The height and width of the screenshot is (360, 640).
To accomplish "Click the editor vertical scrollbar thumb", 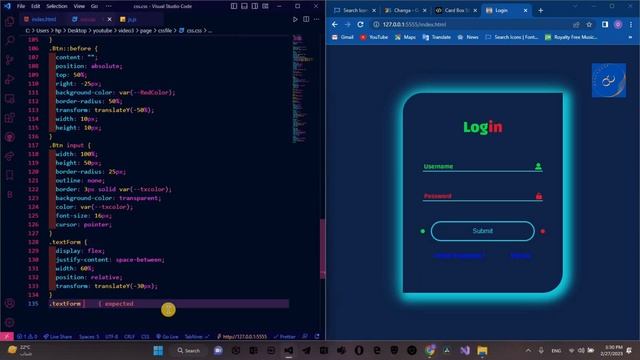I will (322, 248).
